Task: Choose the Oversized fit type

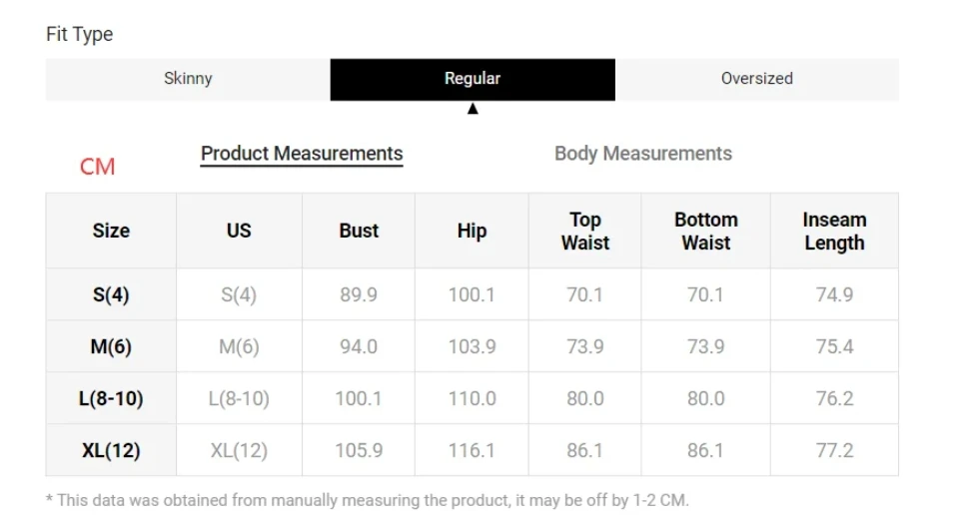Action: coord(756,79)
